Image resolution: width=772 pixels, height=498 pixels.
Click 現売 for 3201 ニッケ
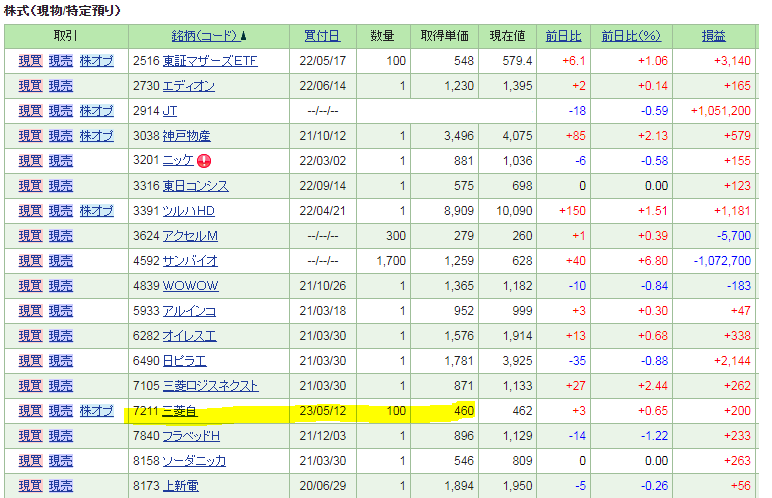coord(61,161)
